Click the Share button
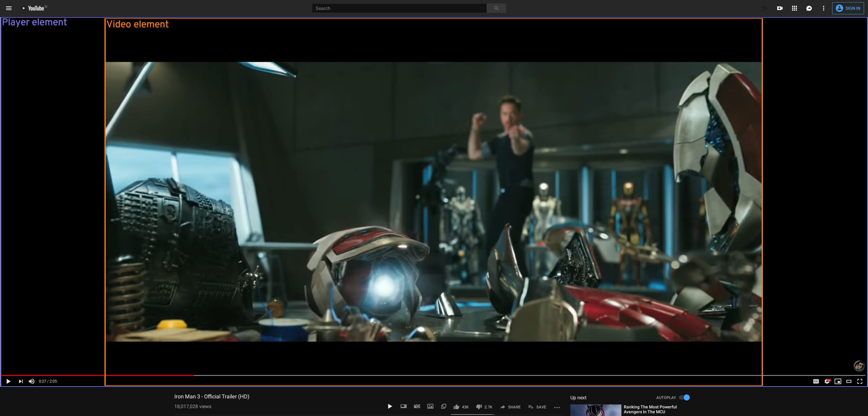The width and height of the screenshot is (868, 416). click(x=511, y=407)
